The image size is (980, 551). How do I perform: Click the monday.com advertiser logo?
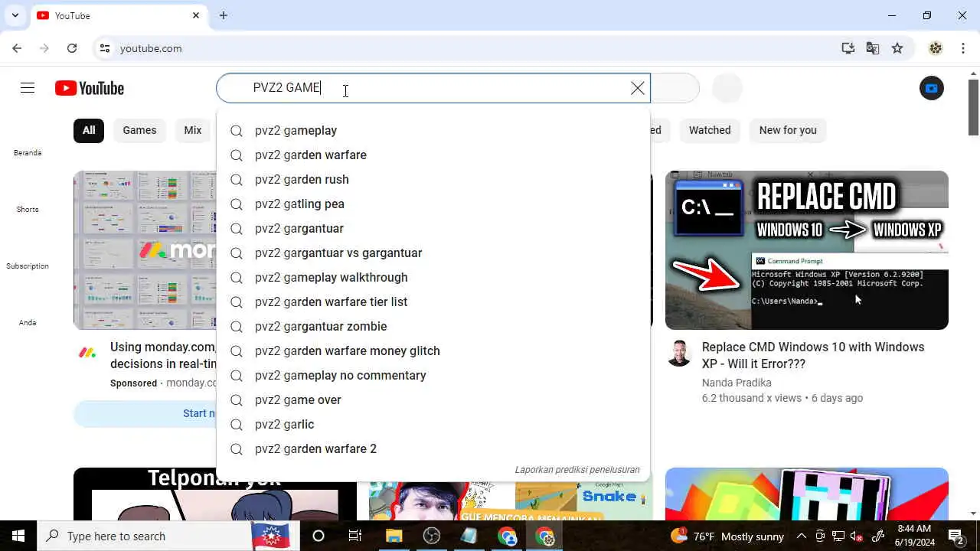pos(87,353)
